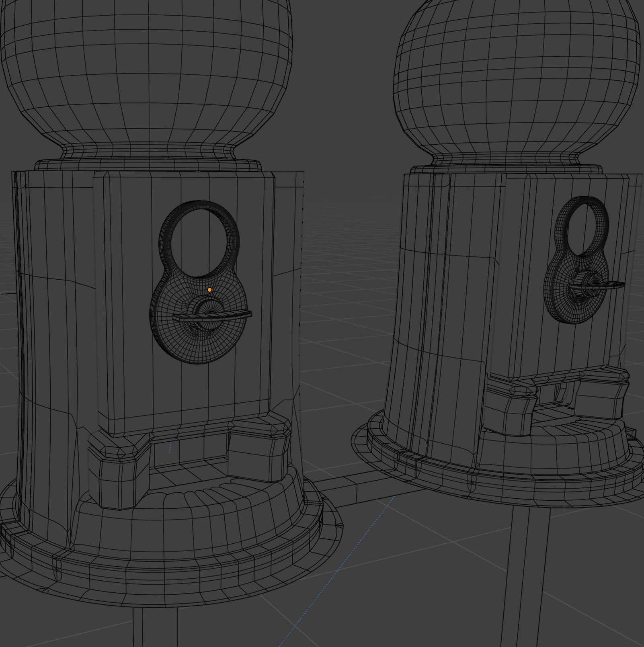644x647 pixels.
Task: Click the orange origin dot on left machine
Action: [x=209, y=290]
